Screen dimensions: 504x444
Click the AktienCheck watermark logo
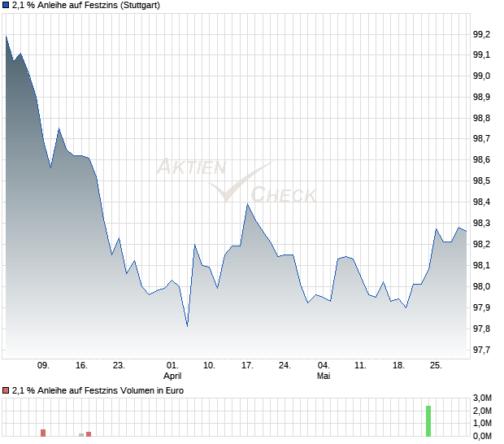tap(237, 180)
